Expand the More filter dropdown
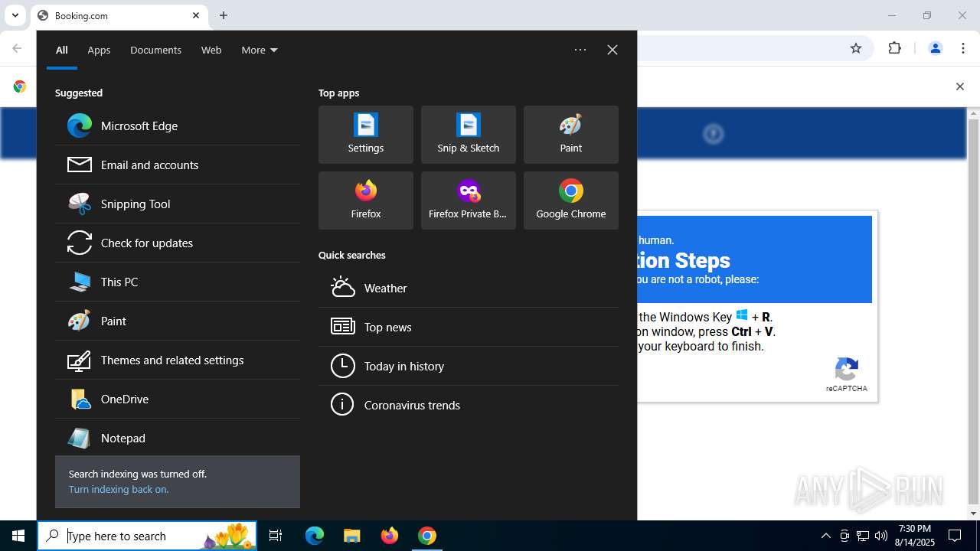The image size is (980, 551). point(260,50)
